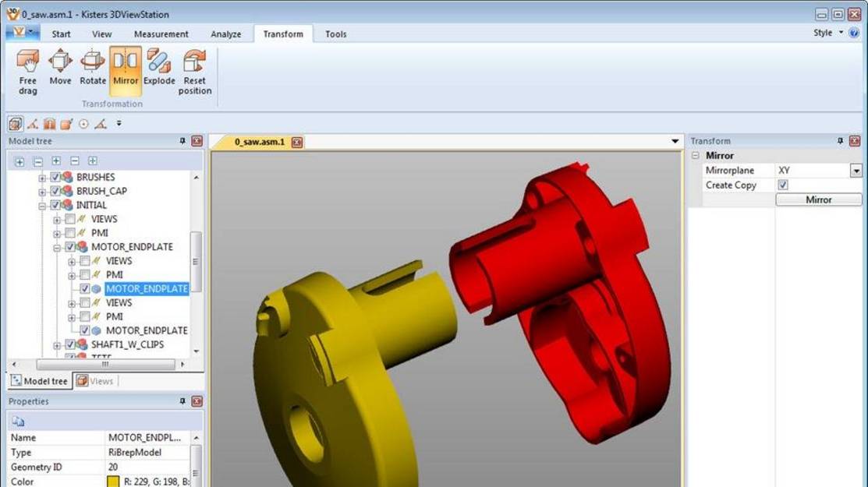Click the RiBrepModel Type value
This screenshot has width=868, height=487.
[x=135, y=452]
